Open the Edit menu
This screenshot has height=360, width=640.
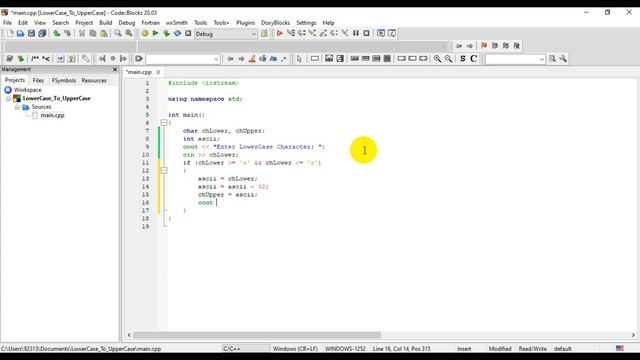[x=23, y=23]
